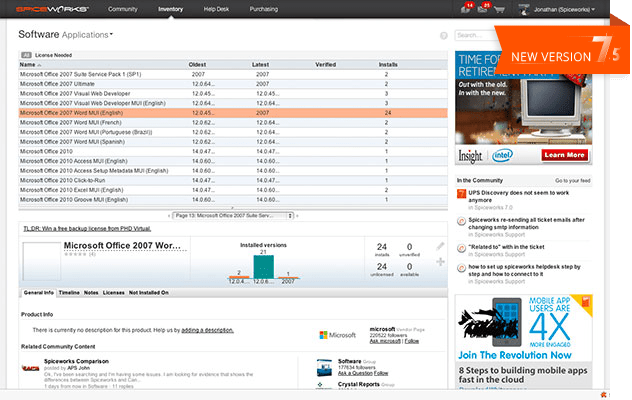Click the orange 2007 version bar

pos(289,277)
